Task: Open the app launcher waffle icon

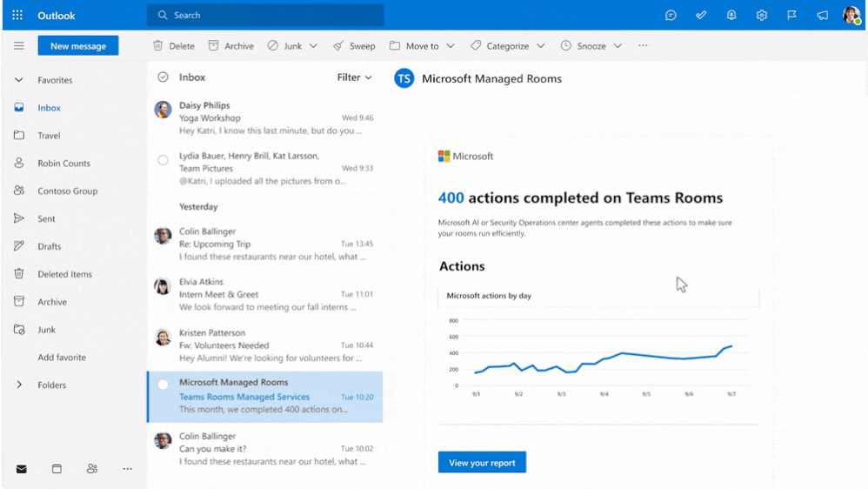Action: pos(17,15)
